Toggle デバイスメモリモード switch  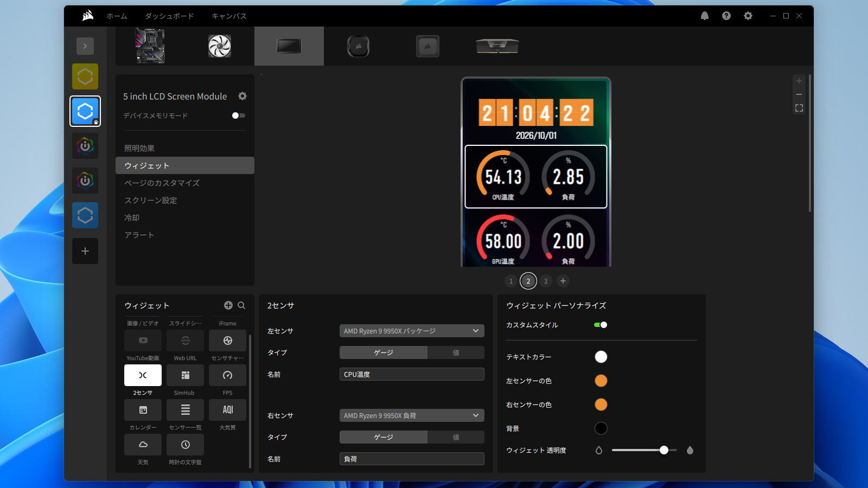click(239, 115)
